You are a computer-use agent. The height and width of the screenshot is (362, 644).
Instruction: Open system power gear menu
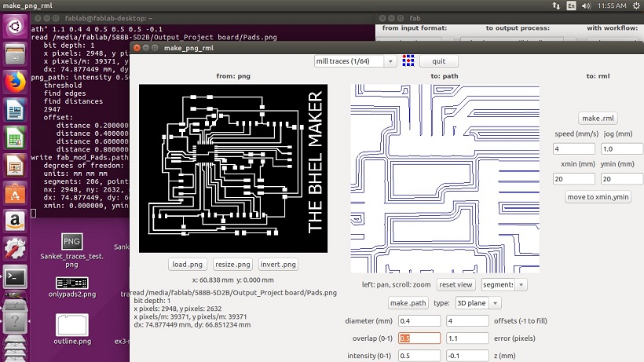click(637, 5)
